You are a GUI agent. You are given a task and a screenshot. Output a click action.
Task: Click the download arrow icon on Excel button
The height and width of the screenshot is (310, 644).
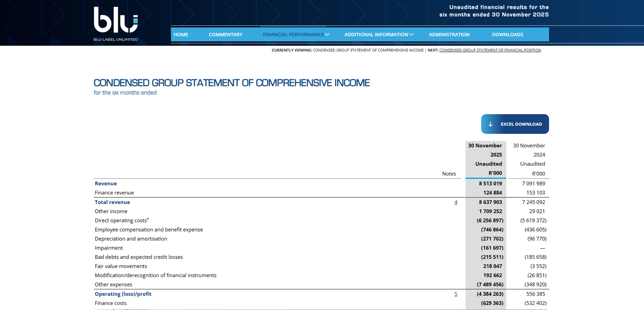point(490,124)
